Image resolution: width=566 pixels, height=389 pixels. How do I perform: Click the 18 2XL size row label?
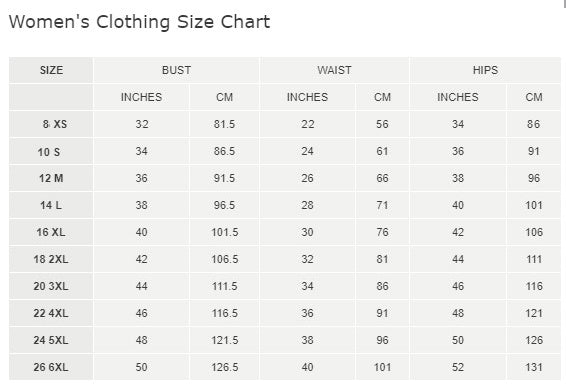tap(51, 259)
